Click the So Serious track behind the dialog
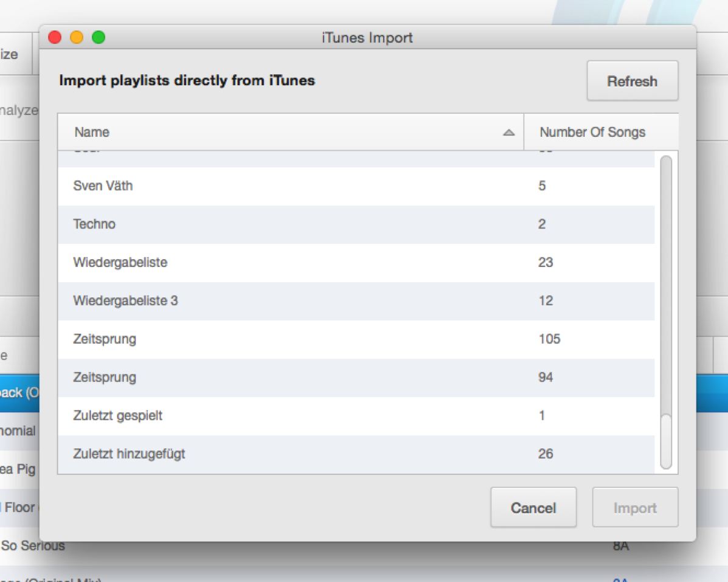The image size is (728, 582). 33,546
